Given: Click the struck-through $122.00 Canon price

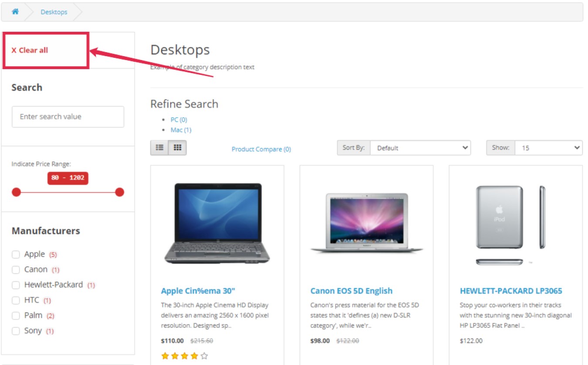Looking at the screenshot, I should tap(348, 341).
